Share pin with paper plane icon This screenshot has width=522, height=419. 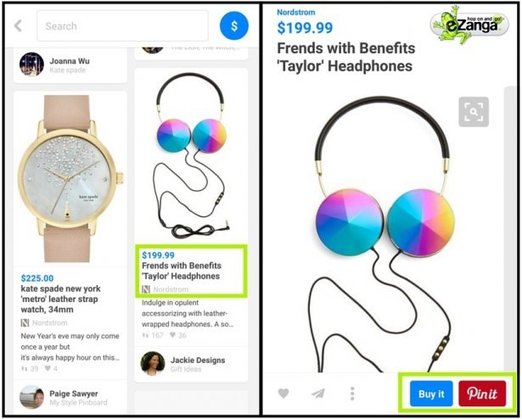[x=318, y=394]
